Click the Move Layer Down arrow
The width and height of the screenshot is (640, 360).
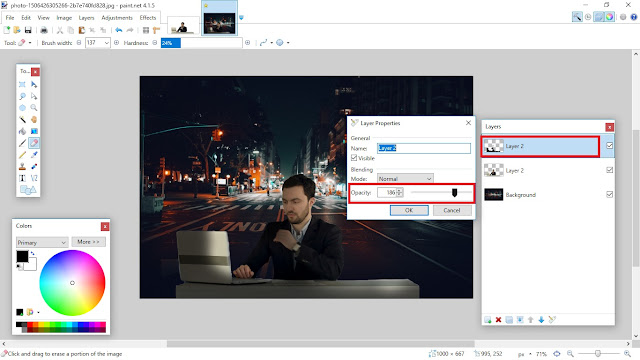pos(541,320)
